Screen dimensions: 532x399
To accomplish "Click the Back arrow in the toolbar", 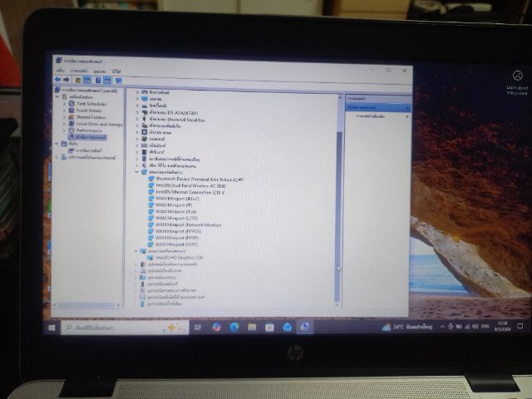I will point(57,80).
